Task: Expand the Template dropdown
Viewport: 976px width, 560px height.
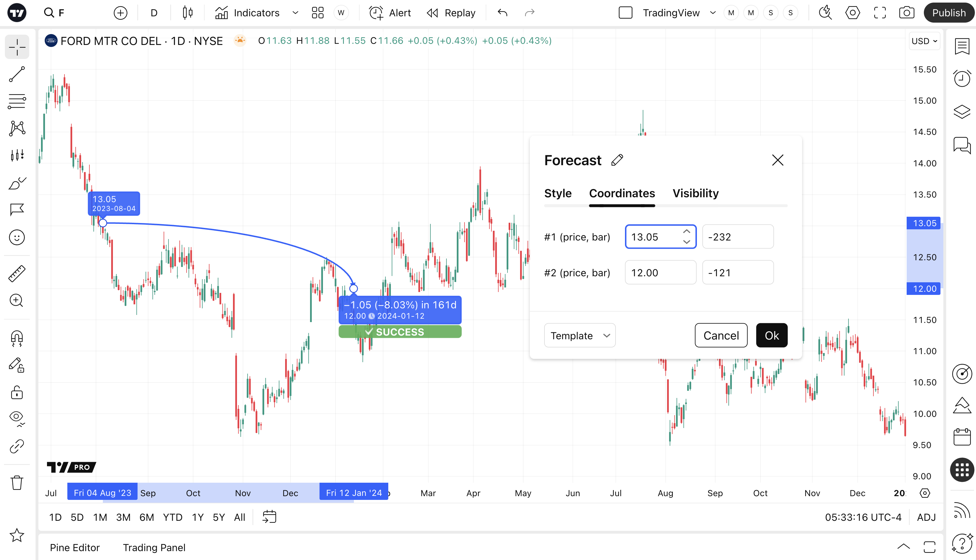Action: point(580,335)
